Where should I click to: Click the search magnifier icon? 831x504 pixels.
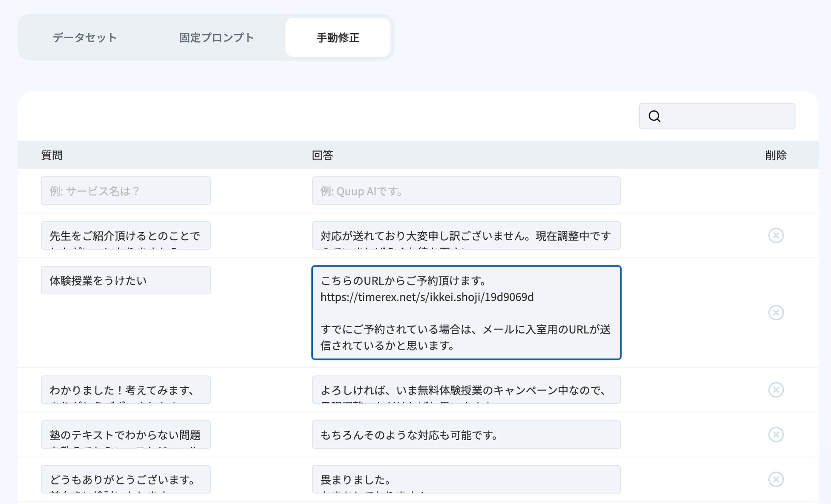[x=654, y=116]
